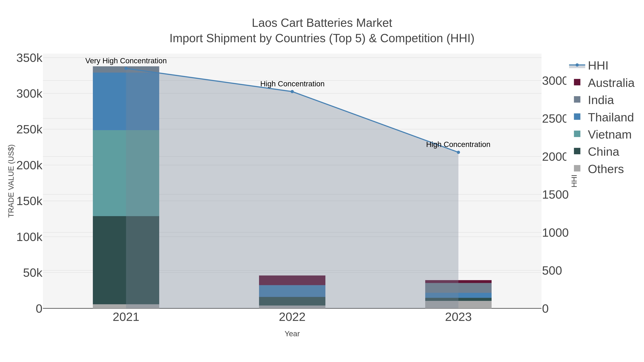Toggle the Vietnam legend entry

pos(602,135)
